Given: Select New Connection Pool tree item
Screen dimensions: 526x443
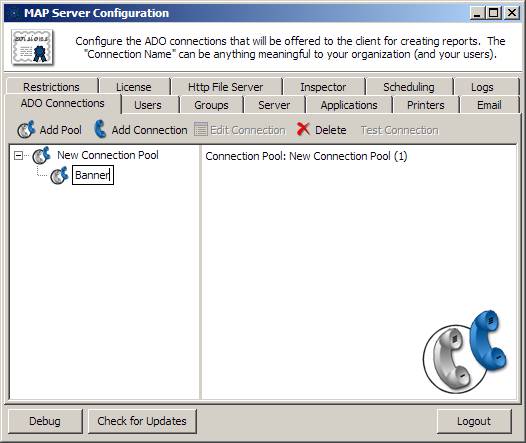Looking at the screenshot, I should [x=108, y=155].
